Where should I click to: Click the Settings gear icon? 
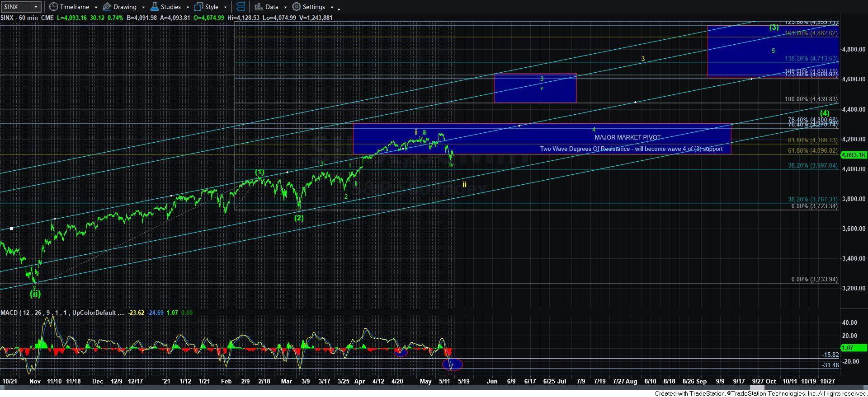(x=296, y=7)
